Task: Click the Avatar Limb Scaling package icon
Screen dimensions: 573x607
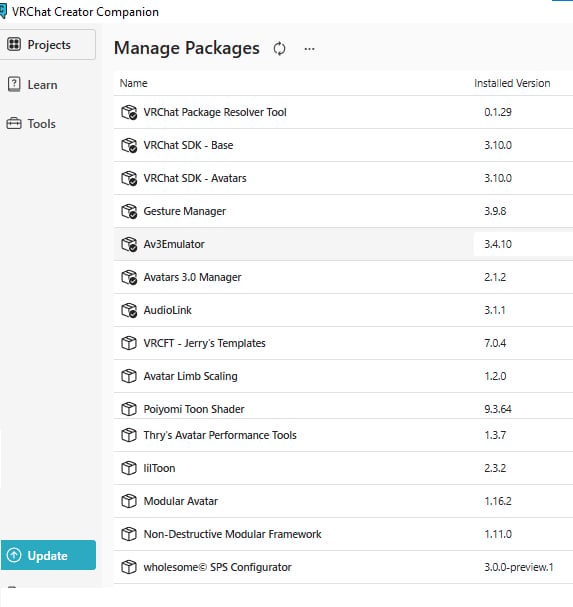Action: pos(129,376)
